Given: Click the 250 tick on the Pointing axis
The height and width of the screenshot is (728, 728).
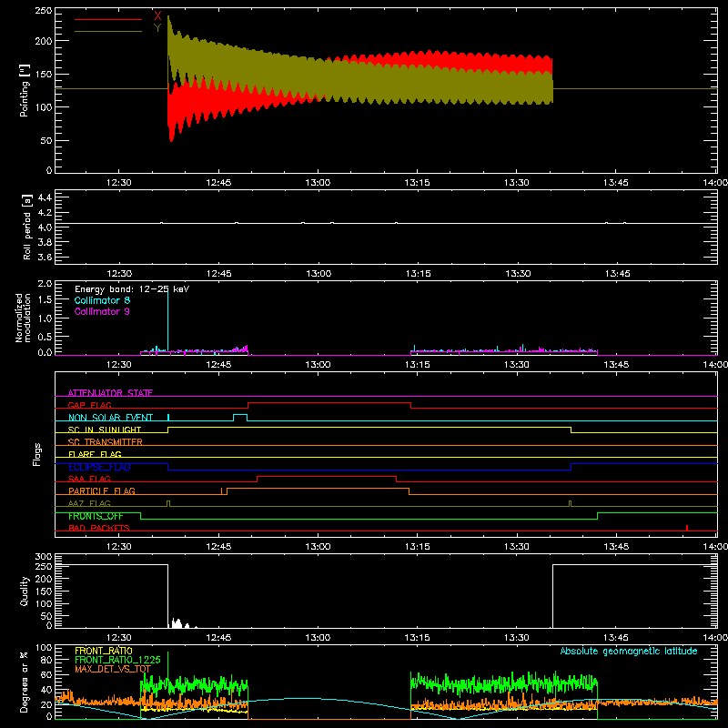Looking at the screenshot, I should coord(43,11).
